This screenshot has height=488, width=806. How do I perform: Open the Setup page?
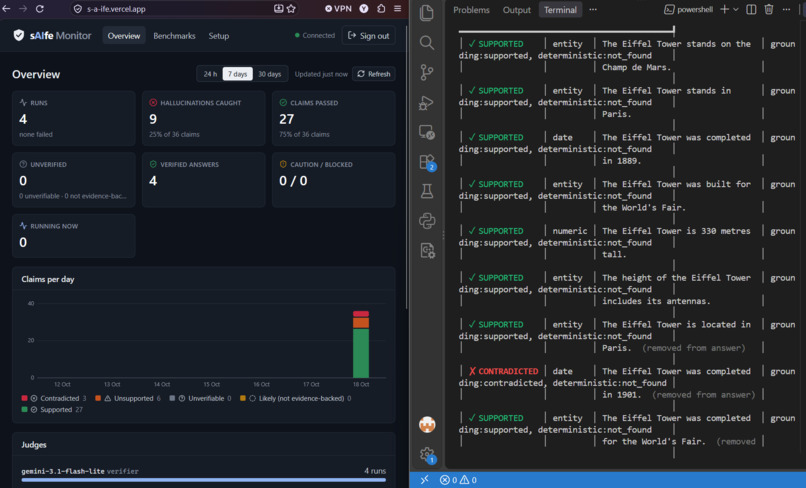(218, 35)
